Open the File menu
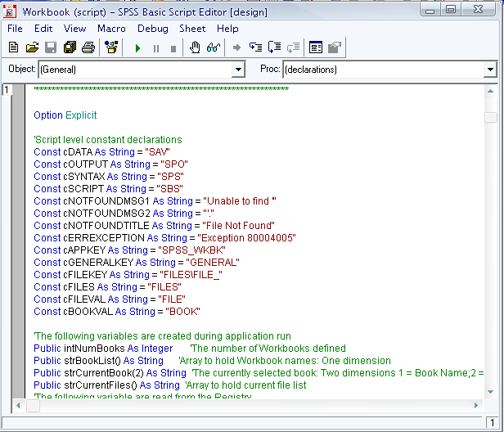Image resolution: width=504 pixels, height=432 pixels. pyautogui.click(x=15, y=29)
